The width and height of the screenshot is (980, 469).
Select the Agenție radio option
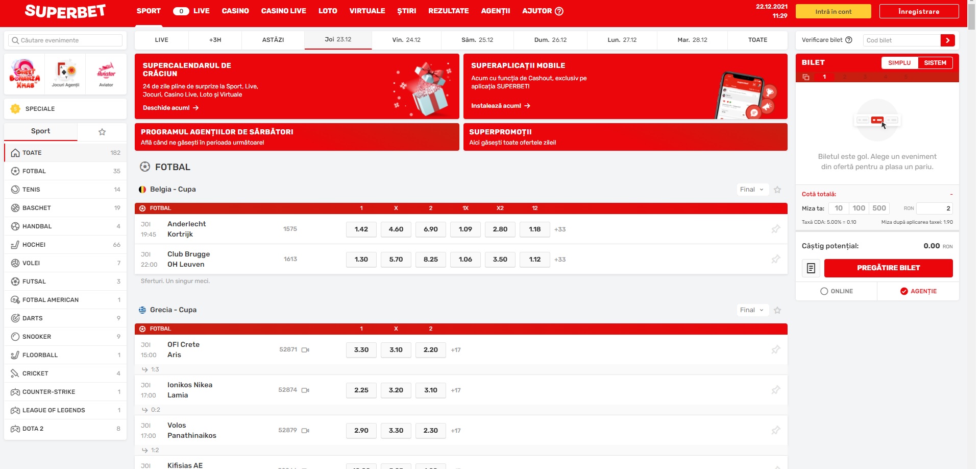click(918, 291)
